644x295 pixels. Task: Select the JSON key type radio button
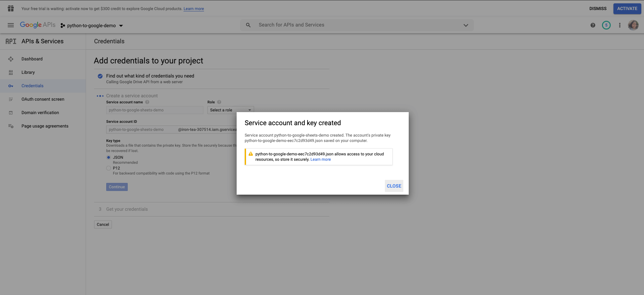(109, 157)
